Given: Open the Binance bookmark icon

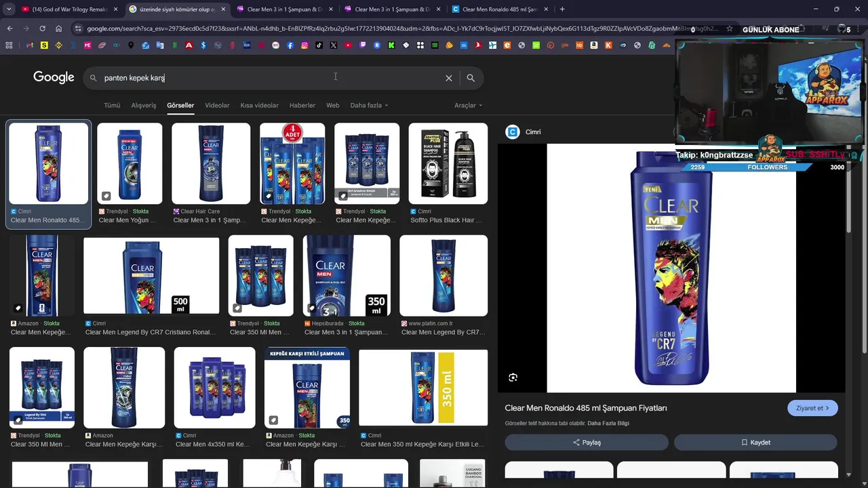Looking at the screenshot, I should (58, 45).
